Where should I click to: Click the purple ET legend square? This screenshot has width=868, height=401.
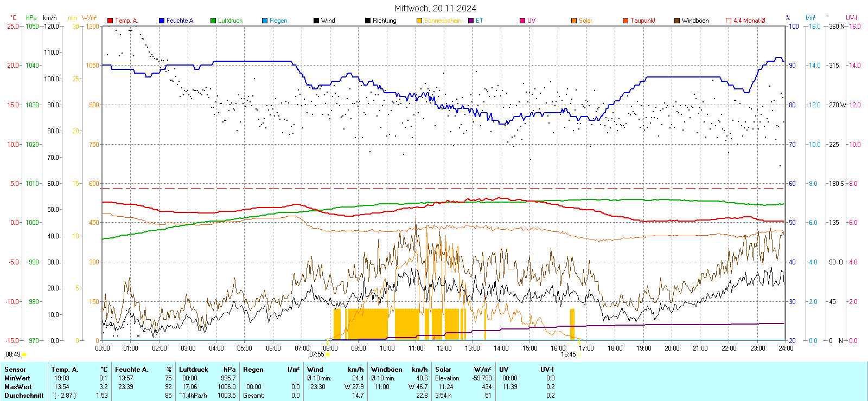coord(471,21)
